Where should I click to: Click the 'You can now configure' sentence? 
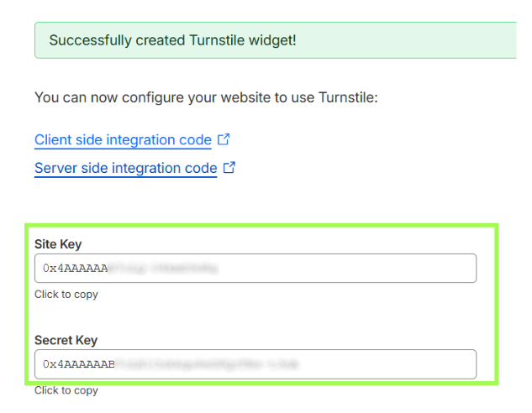click(x=206, y=98)
